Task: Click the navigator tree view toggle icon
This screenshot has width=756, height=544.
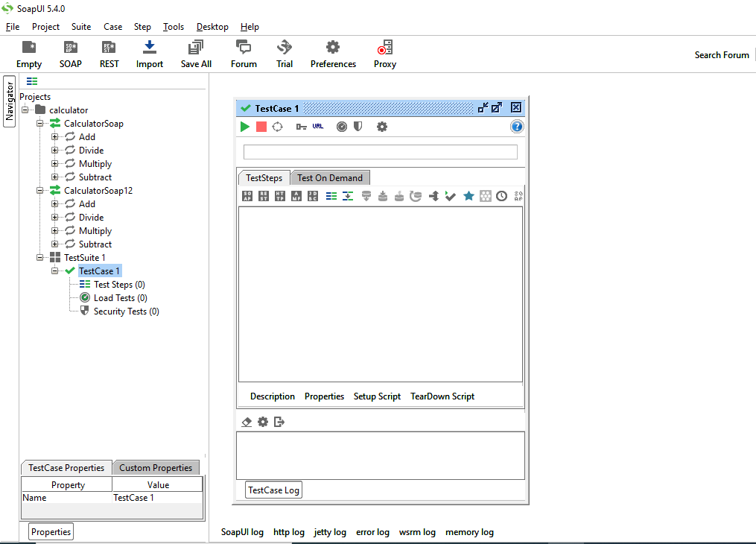Action: pos(32,81)
